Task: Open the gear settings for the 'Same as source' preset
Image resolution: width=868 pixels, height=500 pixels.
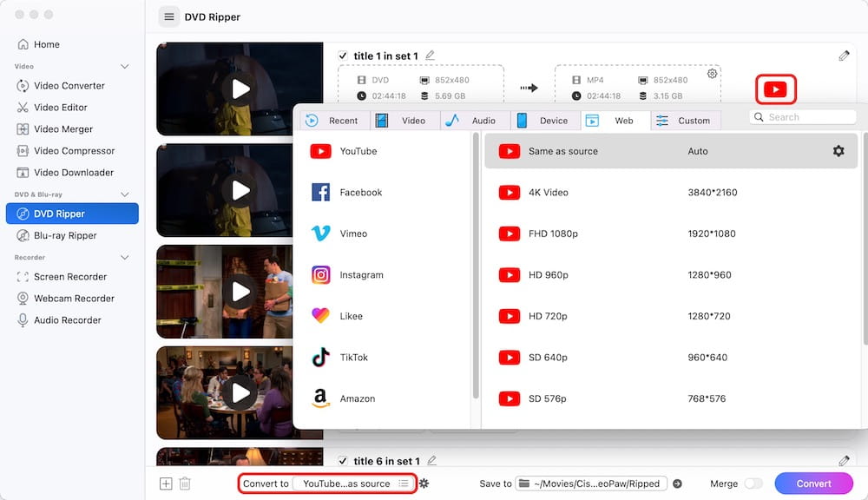Action: 838,151
